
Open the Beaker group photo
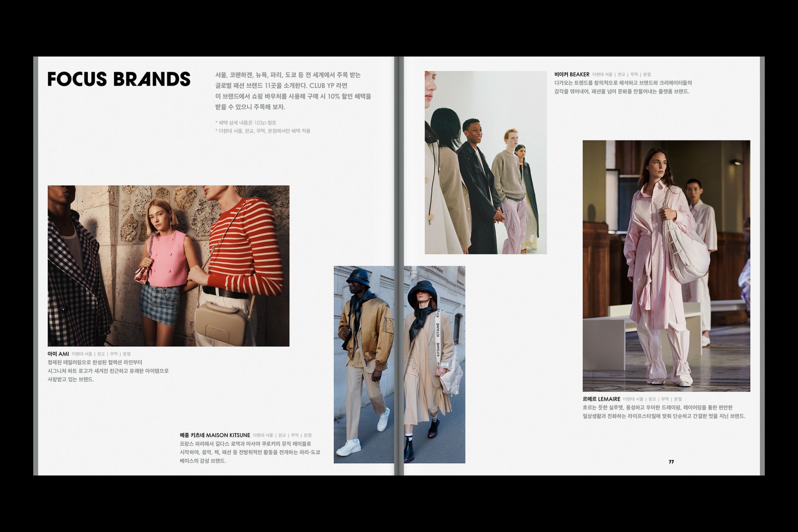coord(485,162)
